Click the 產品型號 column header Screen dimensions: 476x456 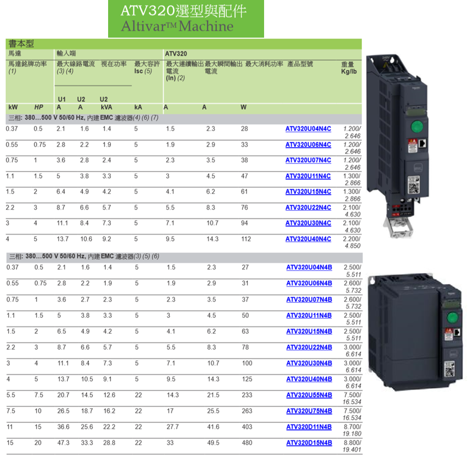coord(300,64)
